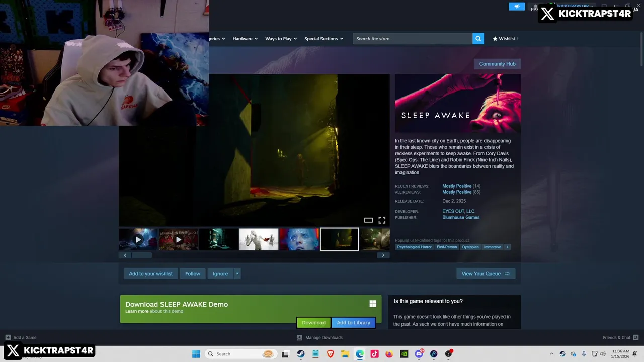Open all reviews Mostly Positive (85) link
The width and height of the screenshot is (644, 362).
coord(461,192)
